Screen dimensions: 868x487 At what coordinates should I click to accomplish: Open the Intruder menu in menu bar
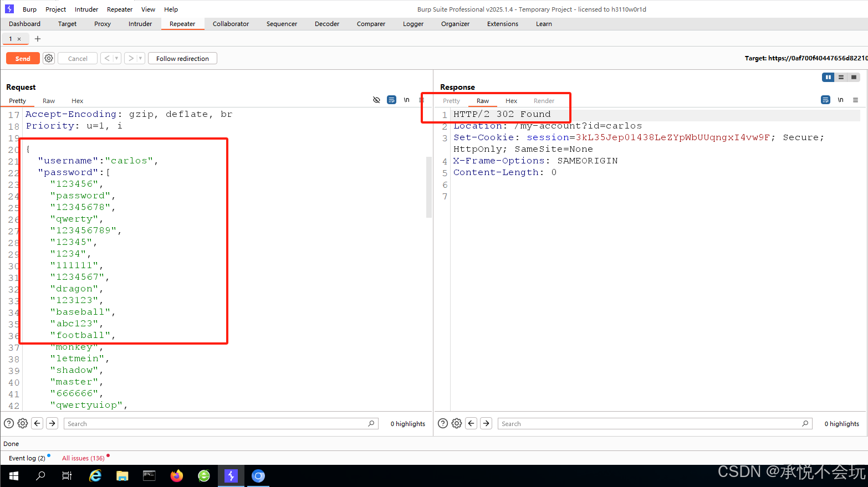pos(86,9)
